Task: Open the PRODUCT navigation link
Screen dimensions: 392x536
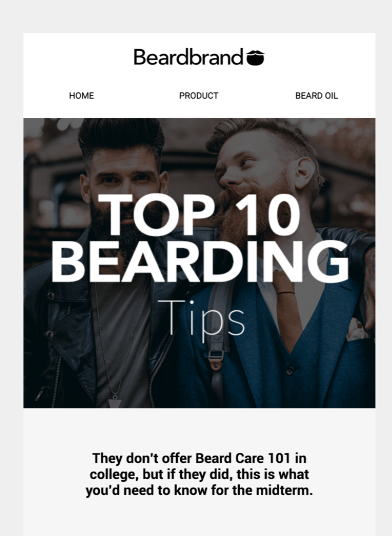Action: [199, 96]
